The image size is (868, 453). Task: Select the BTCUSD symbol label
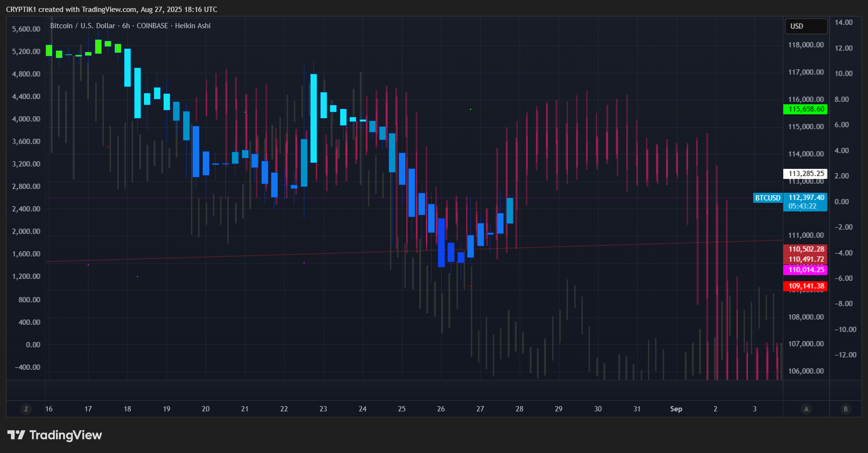tap(768, 198)
